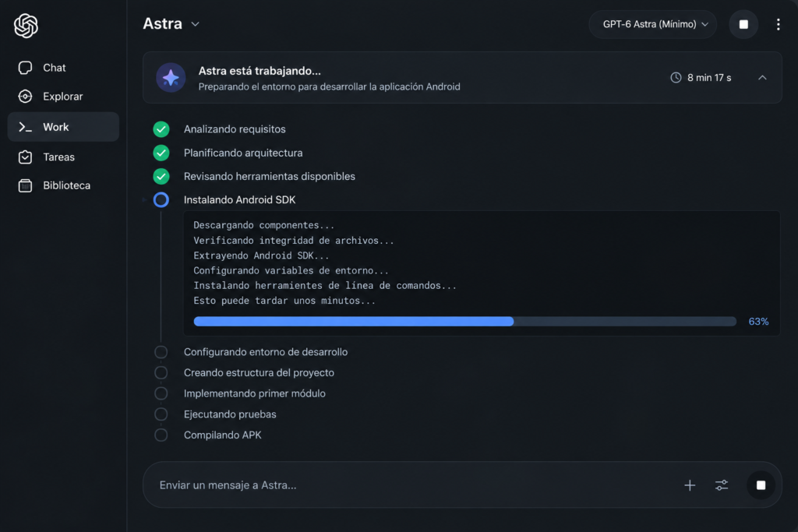Select the Compilando APK step

tap(222, 435)
